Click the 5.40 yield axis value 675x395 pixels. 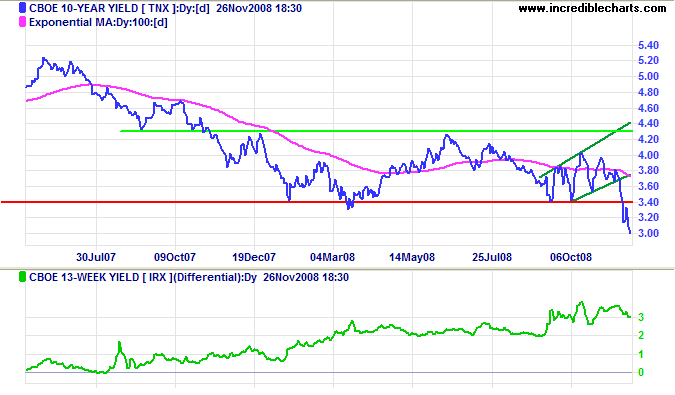pos(648,45)
